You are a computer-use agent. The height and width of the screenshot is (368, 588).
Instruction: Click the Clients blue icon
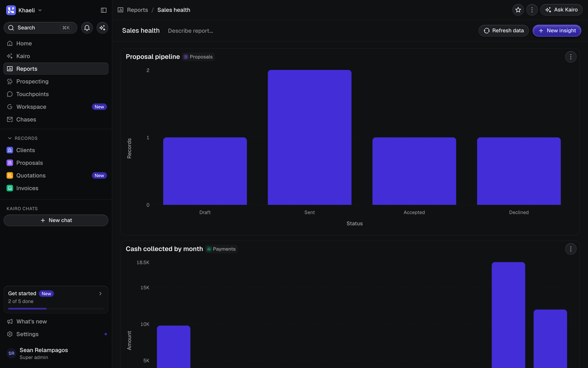point(10,150)
